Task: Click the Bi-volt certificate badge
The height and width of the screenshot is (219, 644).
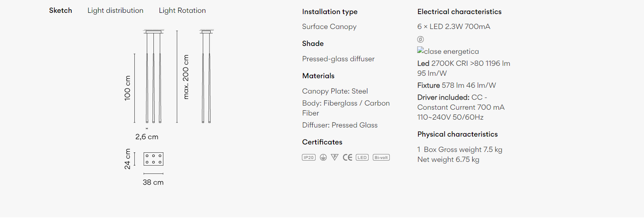Action: (381, 157)
